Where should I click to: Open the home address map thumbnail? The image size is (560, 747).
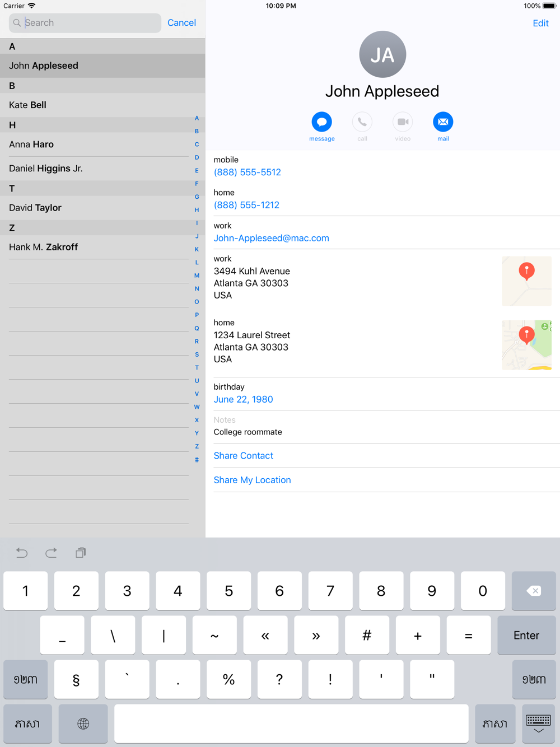point(526,345)
